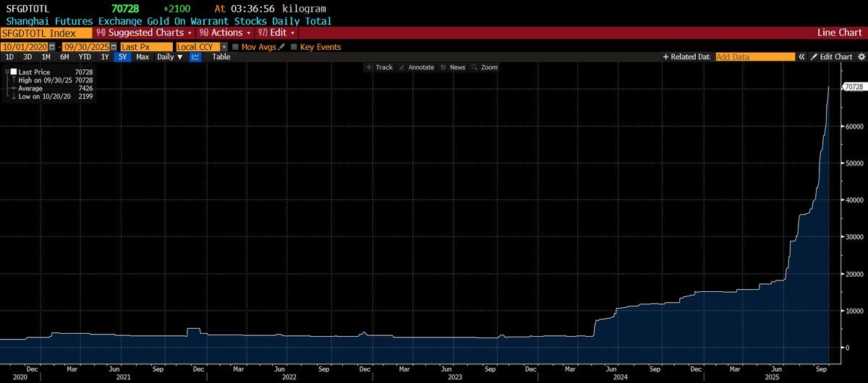Click the Edit Chart button
The width and height of the screenshot is (868, 383).
[x=830, y=56]
